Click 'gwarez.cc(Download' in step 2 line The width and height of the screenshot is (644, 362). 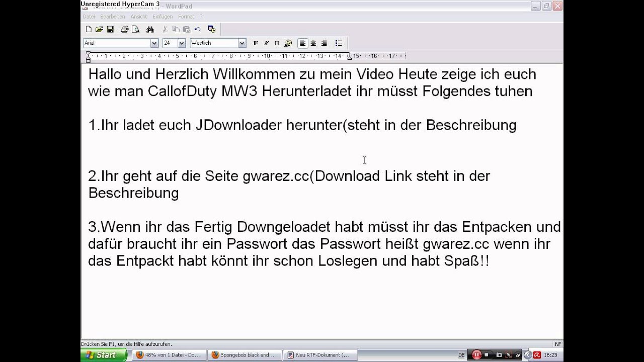pos(311,176)
